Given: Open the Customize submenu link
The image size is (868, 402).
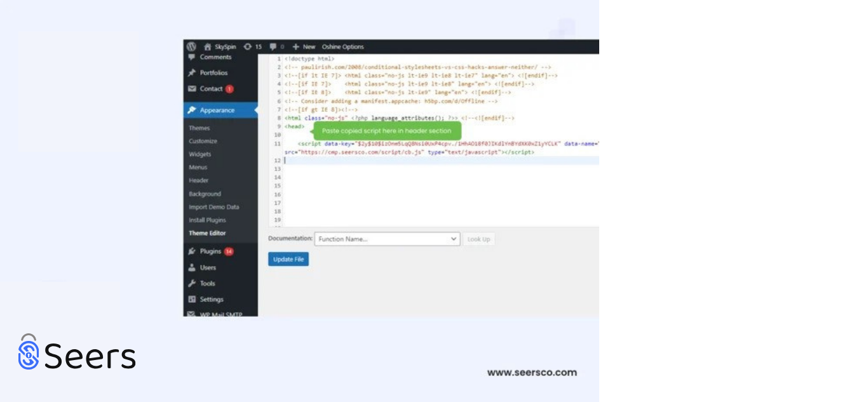Looking at the screenshot, I should click(203, 141).
